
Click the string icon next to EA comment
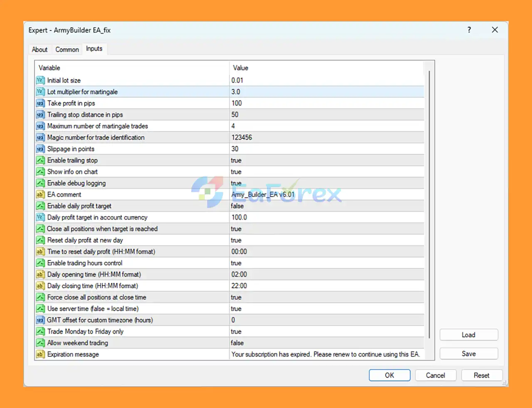pos(40,195)
